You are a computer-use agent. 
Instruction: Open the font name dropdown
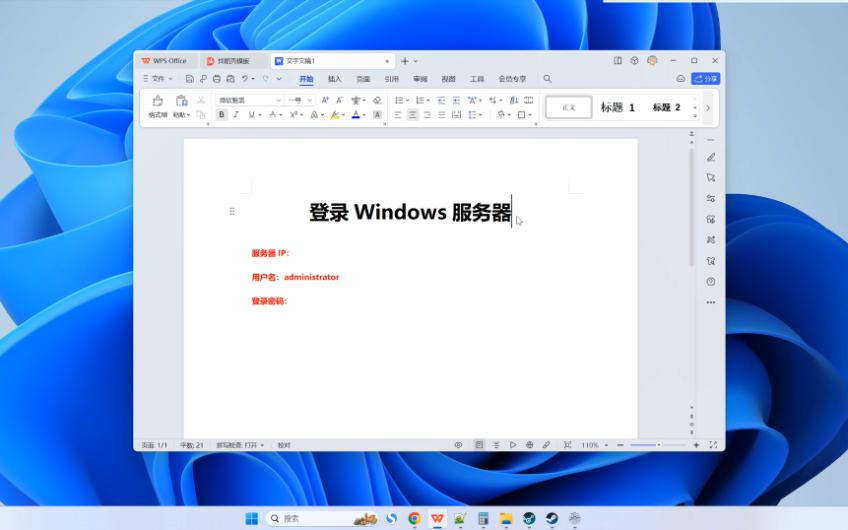pyautogui.click(x=279, y=100)
